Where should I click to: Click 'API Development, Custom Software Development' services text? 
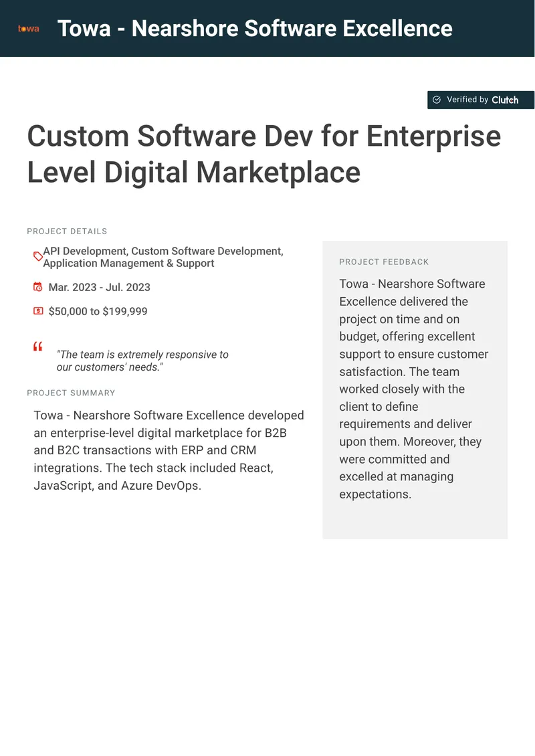pos(163,257)
